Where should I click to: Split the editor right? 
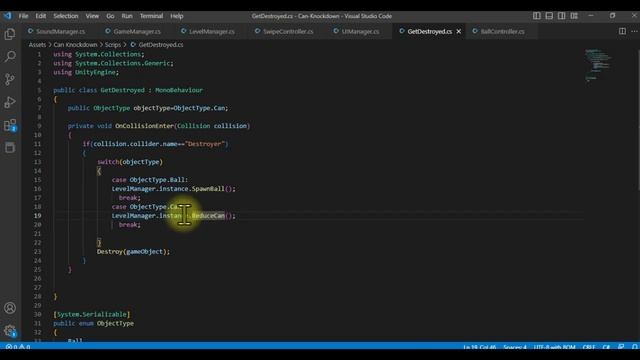point(622,31)
